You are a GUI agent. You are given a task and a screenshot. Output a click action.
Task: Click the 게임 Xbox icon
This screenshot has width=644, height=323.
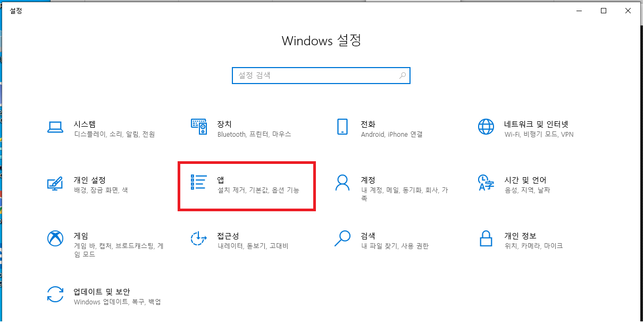pos(55,238)
